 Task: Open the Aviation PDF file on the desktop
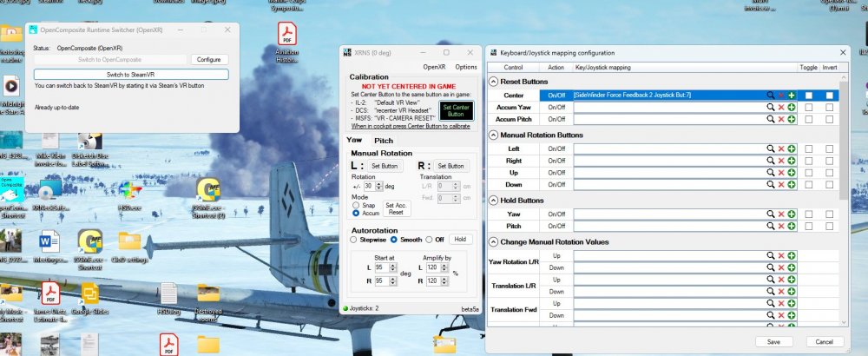[286, 35]
